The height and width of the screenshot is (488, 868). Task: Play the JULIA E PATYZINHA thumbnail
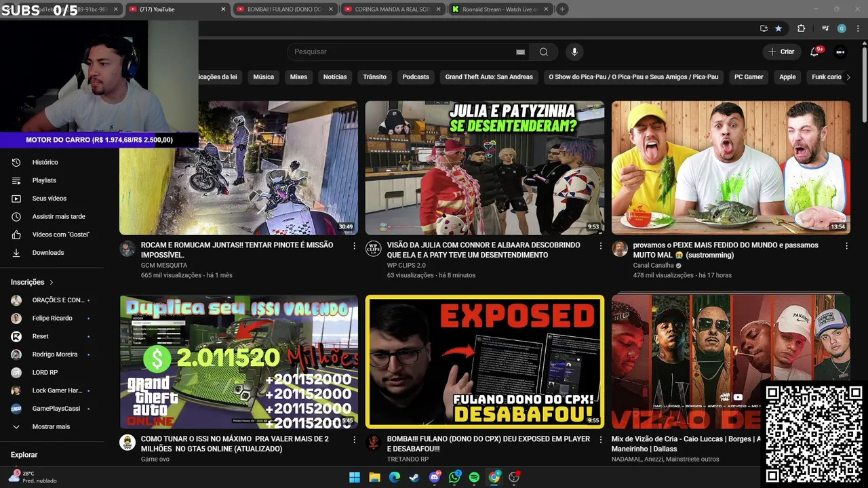click(x=485, y=168)
